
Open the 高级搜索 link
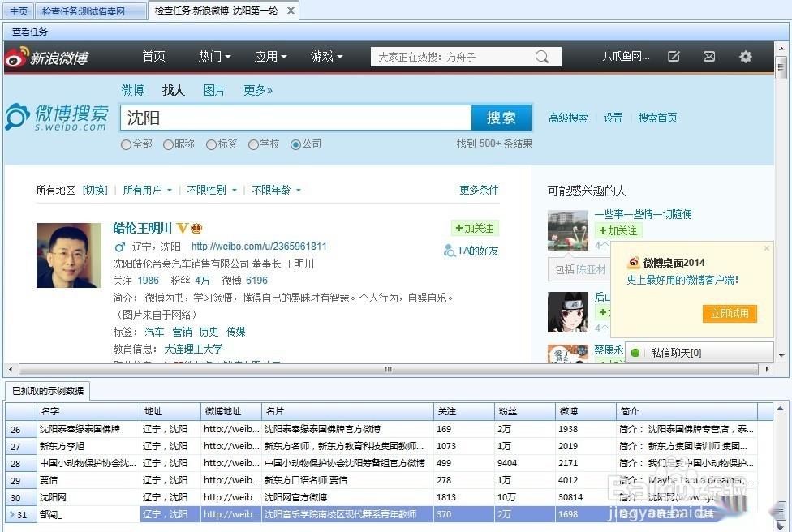click(568, 118)
